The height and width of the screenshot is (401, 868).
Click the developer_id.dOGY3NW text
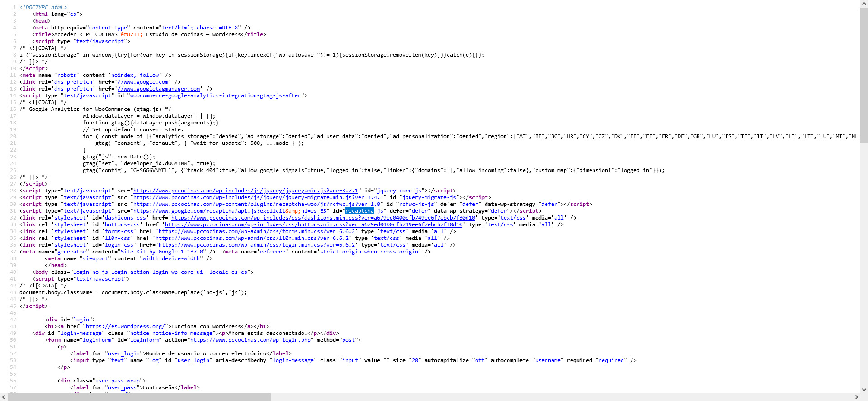[156, 163]
